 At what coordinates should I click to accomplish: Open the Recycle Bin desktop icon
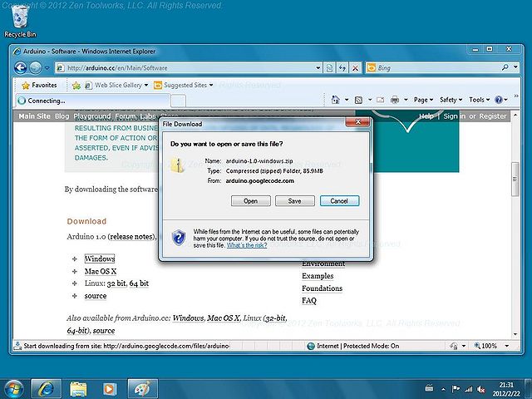(x=20, y=22)
